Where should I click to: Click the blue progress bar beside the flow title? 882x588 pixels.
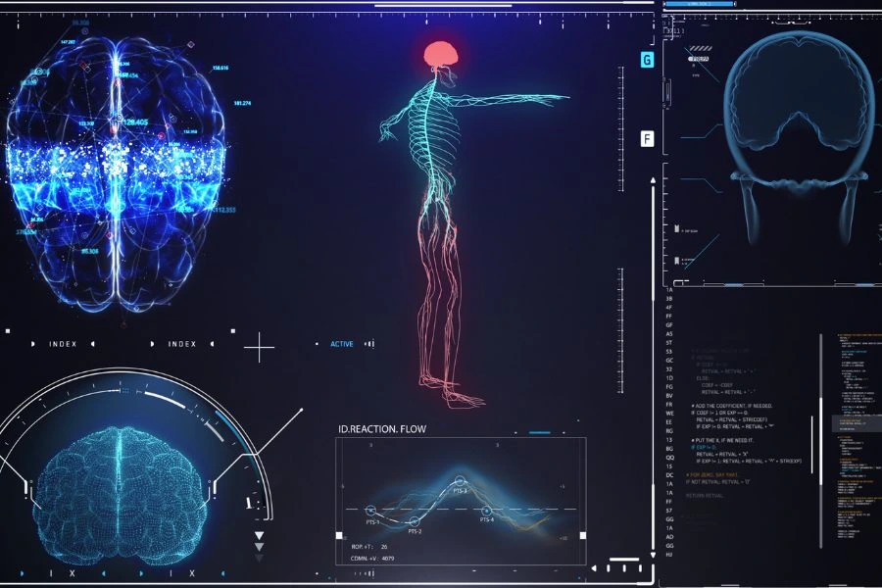(x=539, y=430)
